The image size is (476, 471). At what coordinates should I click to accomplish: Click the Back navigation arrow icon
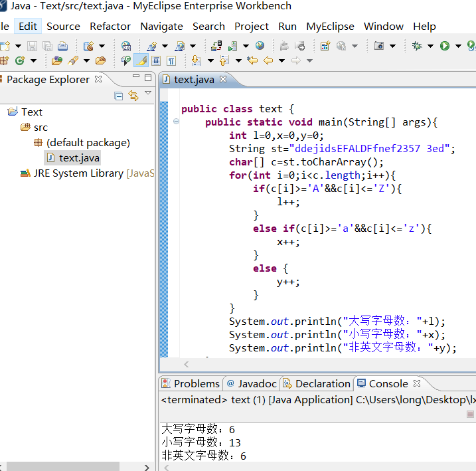tap(268, 60)
